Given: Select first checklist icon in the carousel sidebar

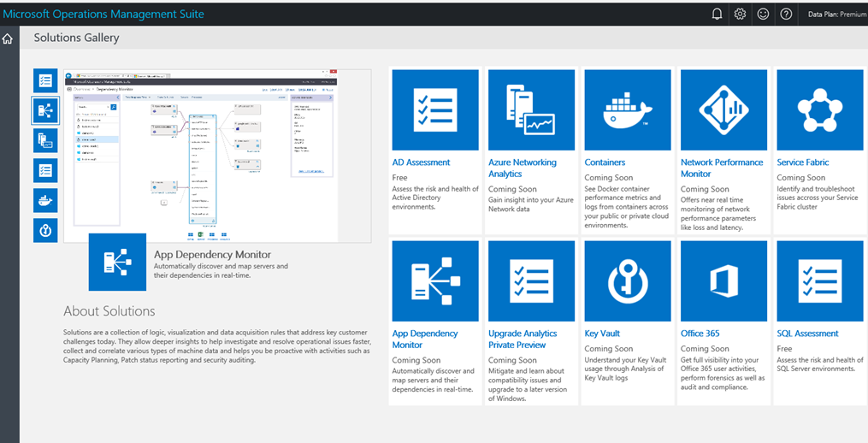Looking at the screenshot, I should (x=45, y=81).
